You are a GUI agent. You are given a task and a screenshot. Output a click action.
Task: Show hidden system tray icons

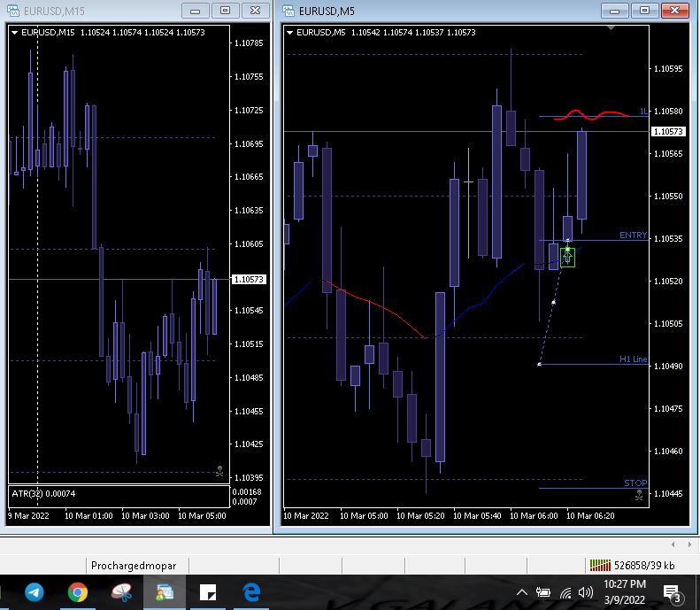(521, 593)
